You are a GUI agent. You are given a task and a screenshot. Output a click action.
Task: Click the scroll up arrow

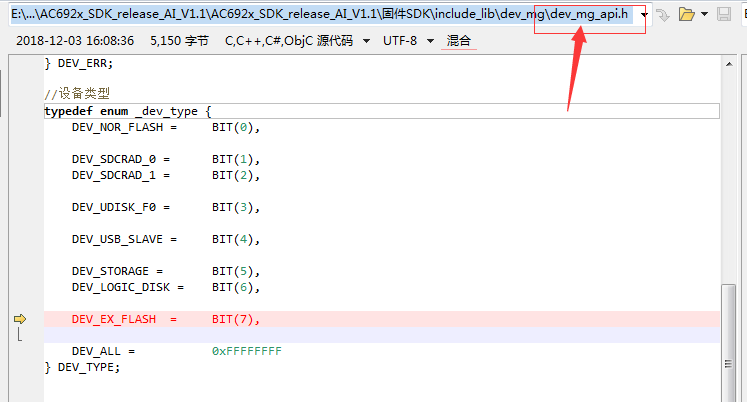pos(729,64)
